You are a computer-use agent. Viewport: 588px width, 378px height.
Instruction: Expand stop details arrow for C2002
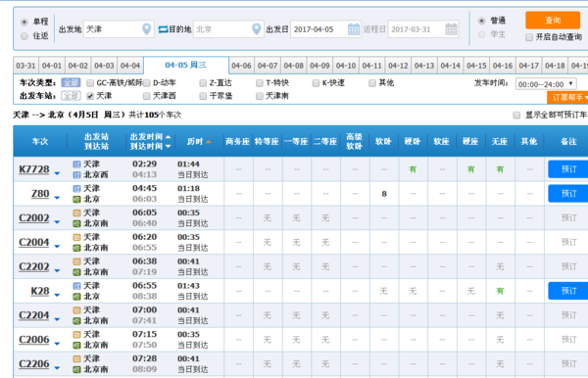pos(57,222)
